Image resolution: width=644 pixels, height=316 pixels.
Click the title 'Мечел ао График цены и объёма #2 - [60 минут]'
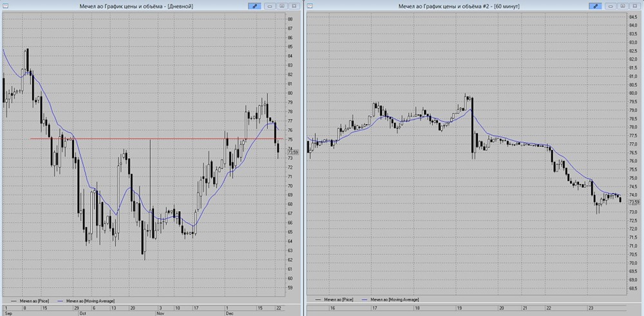(459, 6)
